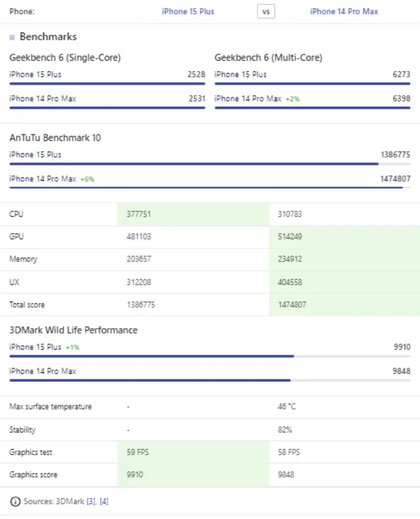
Task: Click the Stability 82% value
Action: pos(285,429)
